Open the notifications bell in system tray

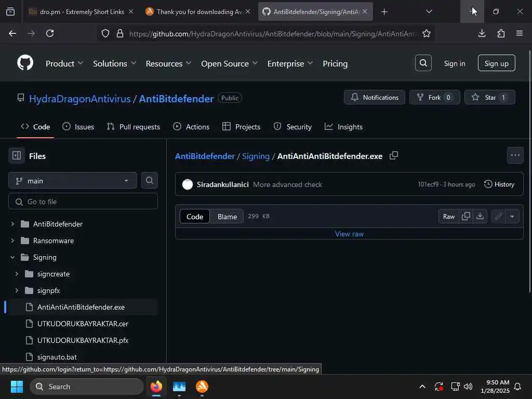point(517,387)
